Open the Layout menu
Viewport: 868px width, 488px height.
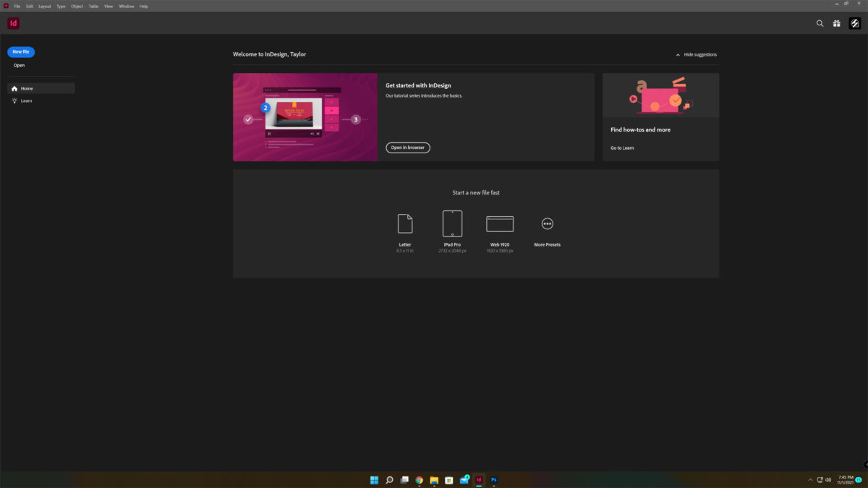click(x=45, y=6)
